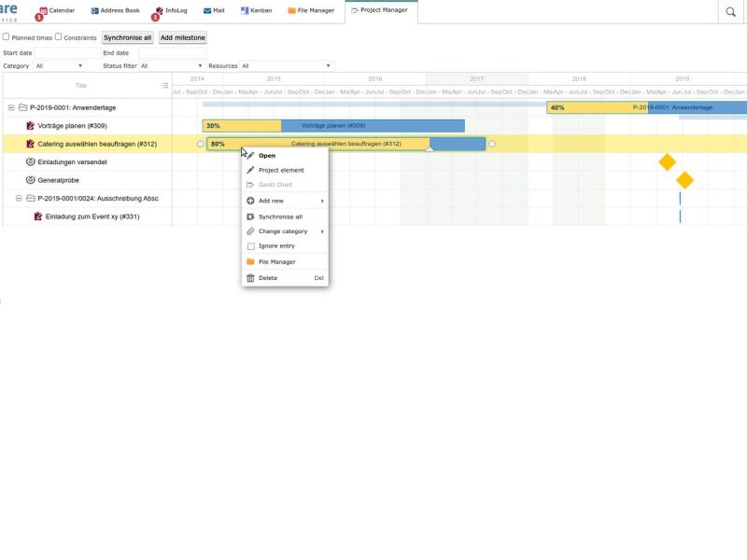Launch the Kanban board icon
The height and width of the screenshot is (560, 747).
pyautogui.click(x=245, y=10)
